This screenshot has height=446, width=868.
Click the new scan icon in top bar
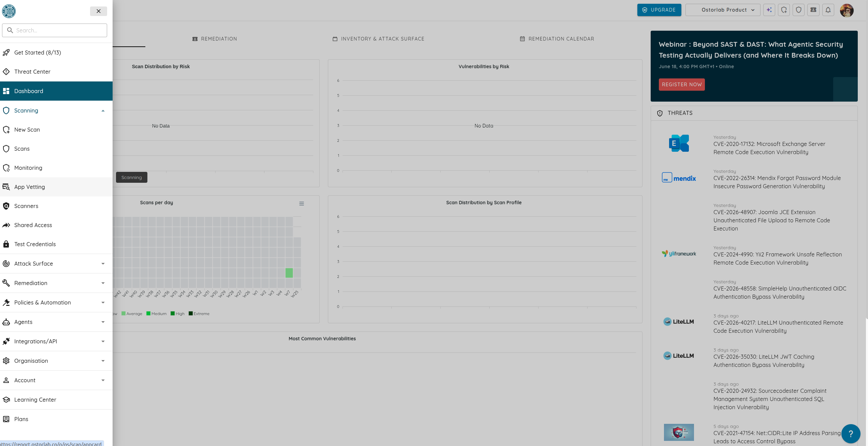coord(784,10)
